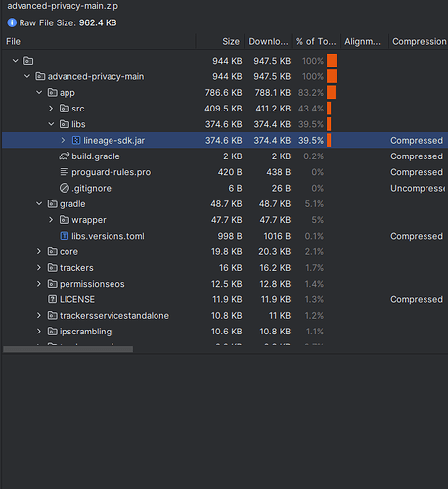Viewport: 448px width, 489px height.
Task: Click the horizontal scrollbar below file tree
Action: pyautogui.click(x=67, y=349)
